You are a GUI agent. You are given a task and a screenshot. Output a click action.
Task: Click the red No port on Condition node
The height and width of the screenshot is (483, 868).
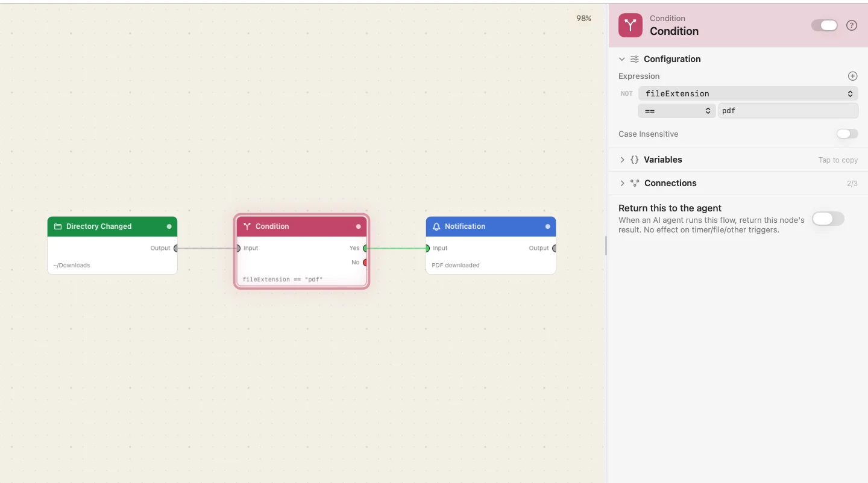point(365,263)
